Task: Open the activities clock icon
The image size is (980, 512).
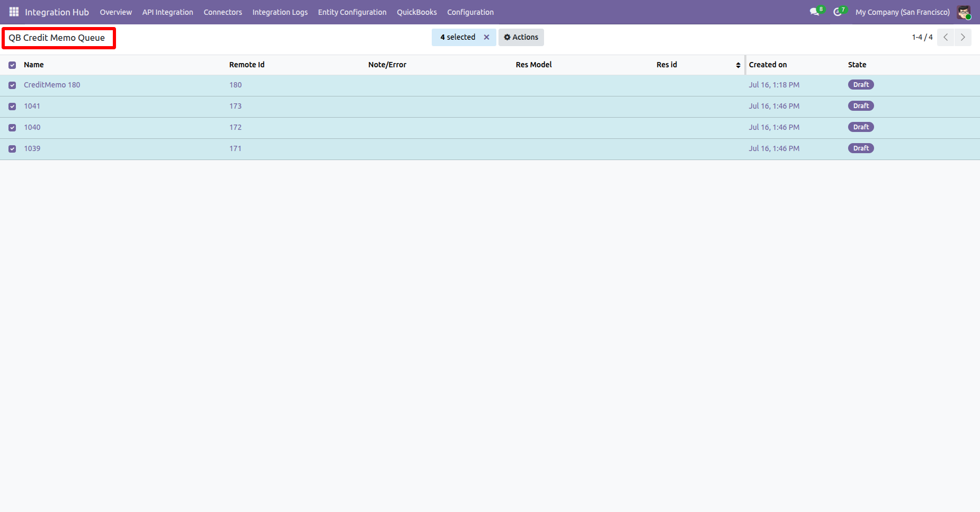Action: tap(838, 12)
